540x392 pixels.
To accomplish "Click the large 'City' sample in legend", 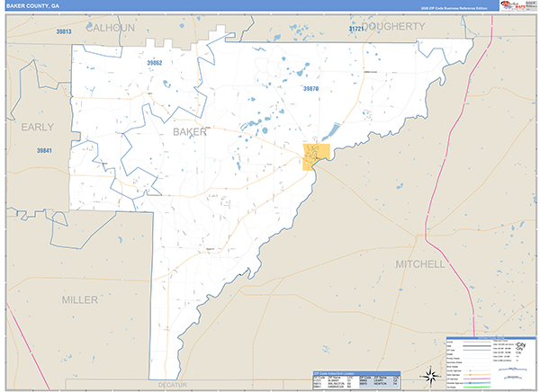I will (x=521, y=345).
